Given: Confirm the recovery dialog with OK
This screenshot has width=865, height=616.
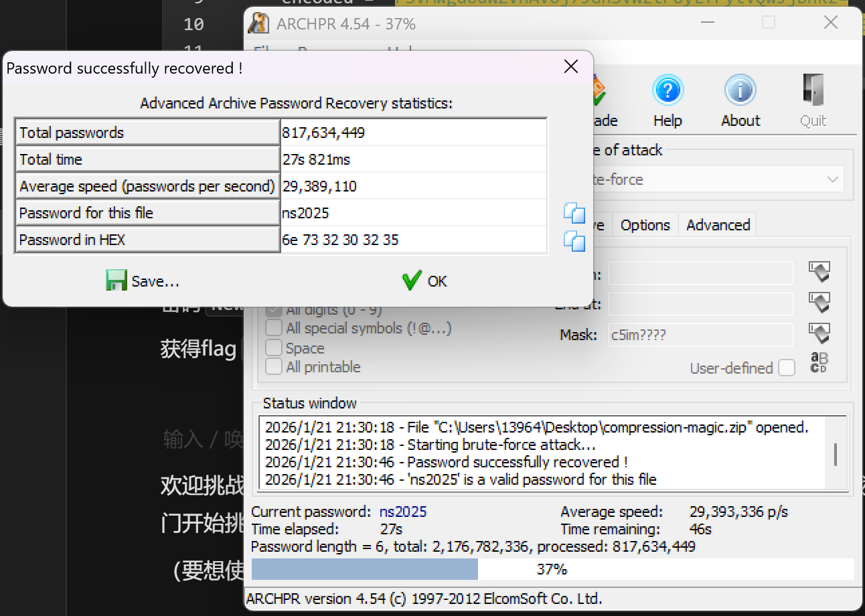Looking at the screenshot, I should click(424, 281).
